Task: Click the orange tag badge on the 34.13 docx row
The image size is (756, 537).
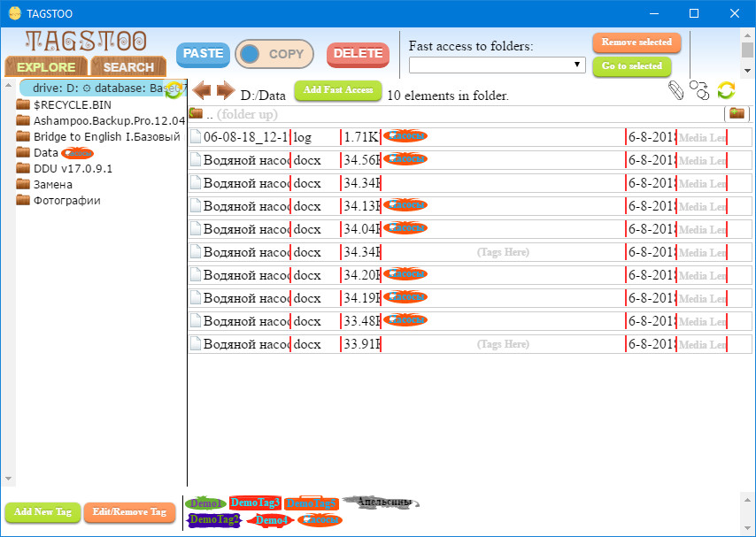Action: 405,205
